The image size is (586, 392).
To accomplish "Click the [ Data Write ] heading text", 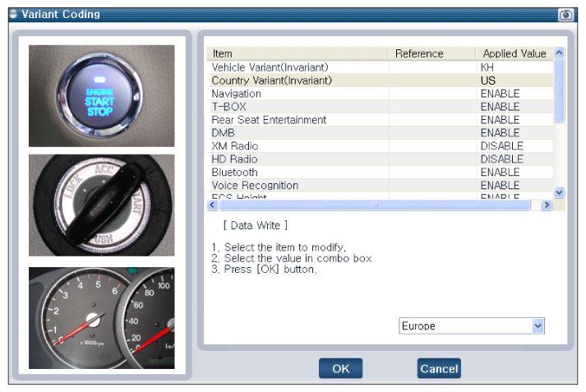I will click(256, 225).
